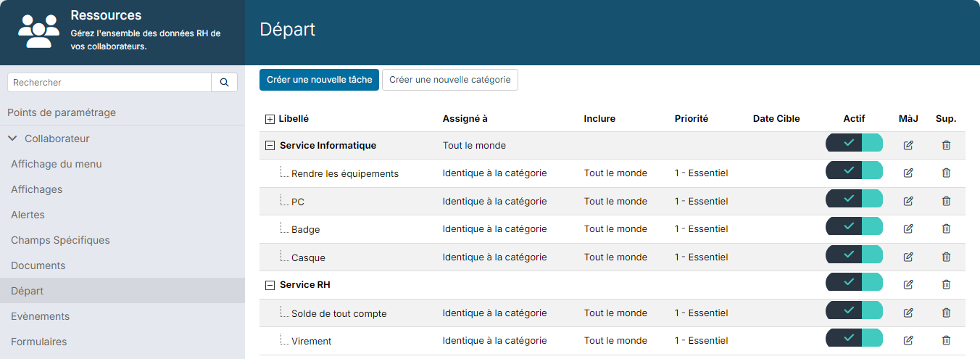The width and height of the screenshot is (980, 359).
Task: Collapse the Service RH category
Action: [x=270, y=285]
